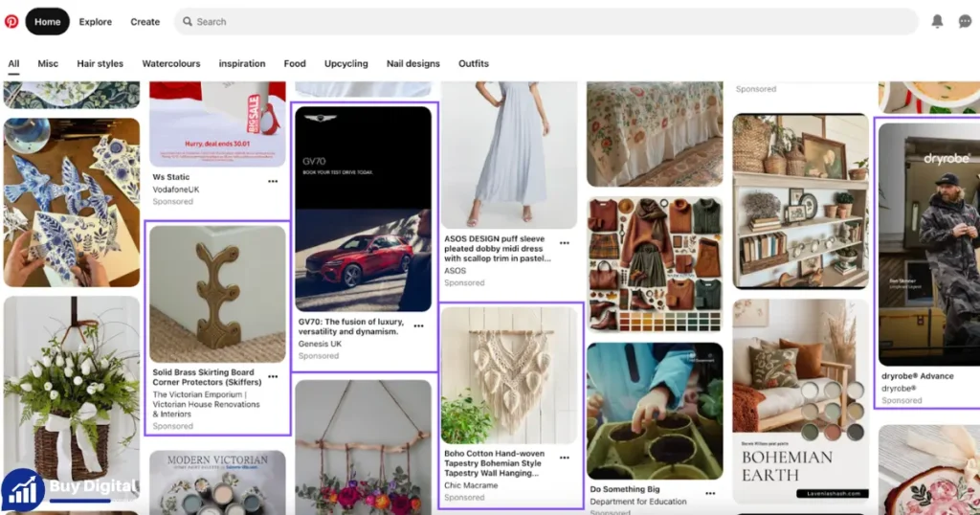Image resolution: width=980 pixels, height=515 pixels.
Task: Open the messages chat bubble icon
Action: 965,21
